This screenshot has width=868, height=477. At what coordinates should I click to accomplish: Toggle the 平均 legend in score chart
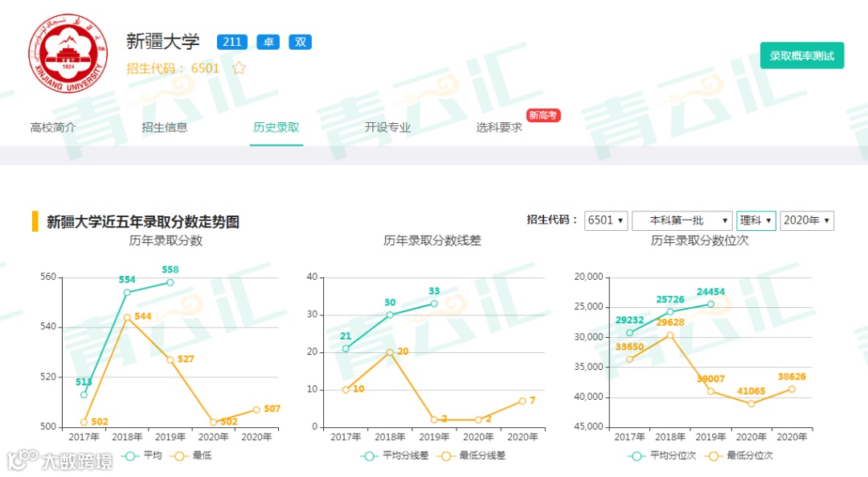(x=142, y=456)
